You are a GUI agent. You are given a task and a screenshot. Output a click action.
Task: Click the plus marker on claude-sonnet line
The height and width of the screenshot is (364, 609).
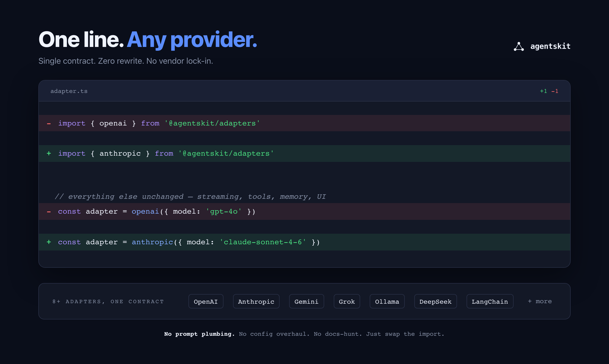pos(49,242)
